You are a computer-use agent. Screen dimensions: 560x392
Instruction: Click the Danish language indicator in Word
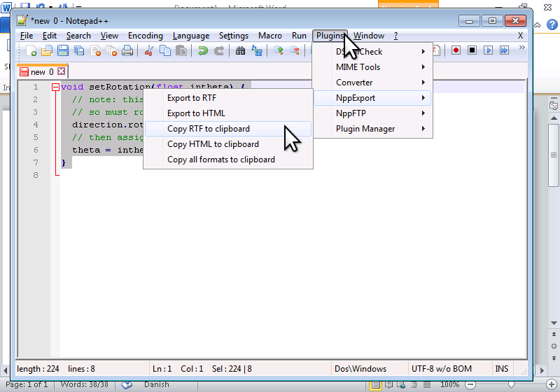click(156, 384)
